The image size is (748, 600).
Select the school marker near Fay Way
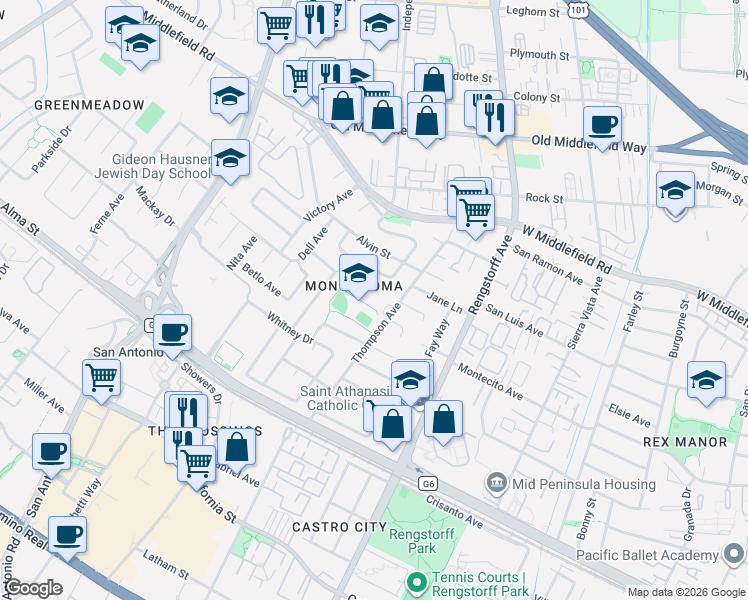(410, 382)
